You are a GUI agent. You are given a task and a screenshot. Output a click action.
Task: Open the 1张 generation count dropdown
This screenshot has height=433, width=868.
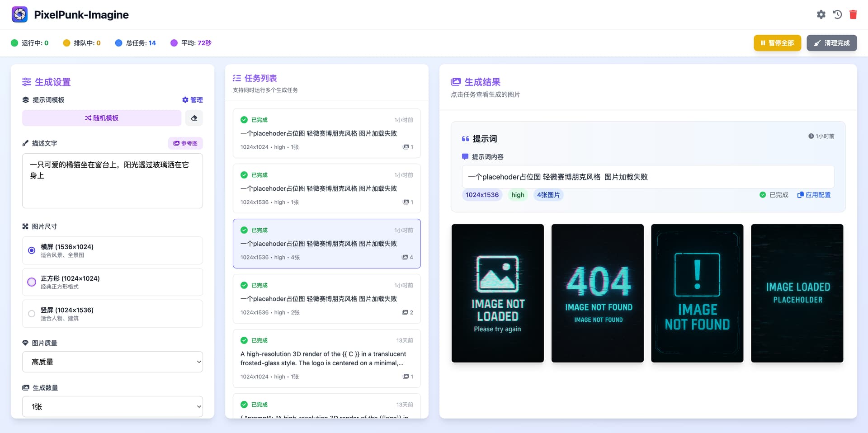[113, 407]
